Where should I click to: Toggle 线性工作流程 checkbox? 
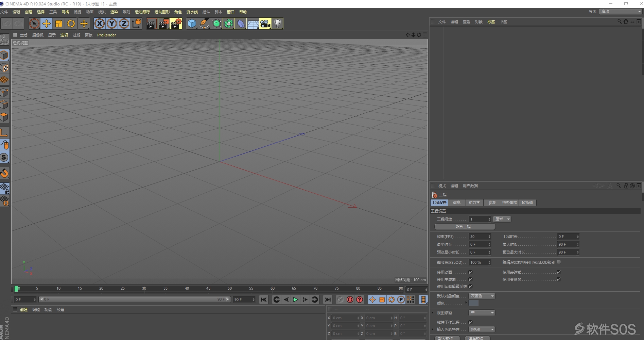(x=470, y=322)
